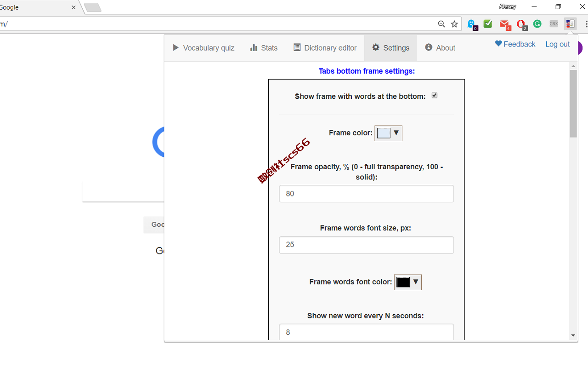Select the Settings tab

[x=391, y=48]
